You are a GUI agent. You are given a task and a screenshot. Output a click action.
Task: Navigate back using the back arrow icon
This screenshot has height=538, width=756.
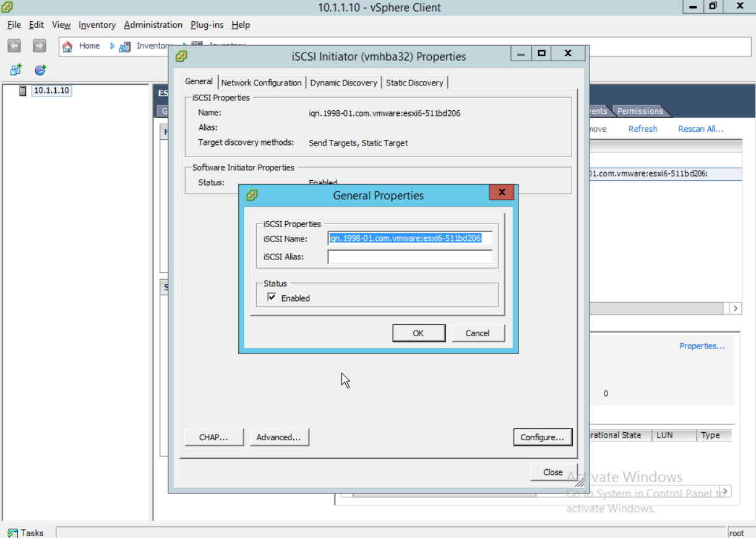click(14, 45)
